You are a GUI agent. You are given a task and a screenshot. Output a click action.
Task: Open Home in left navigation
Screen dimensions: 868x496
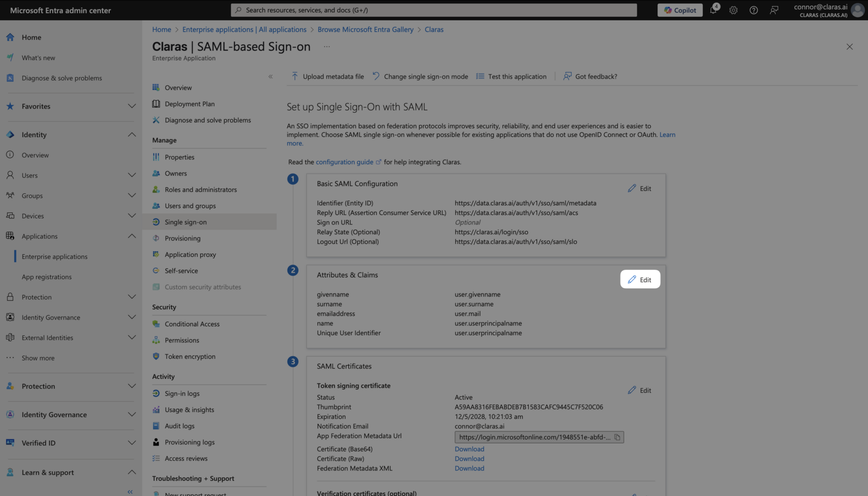click(31, 37)
